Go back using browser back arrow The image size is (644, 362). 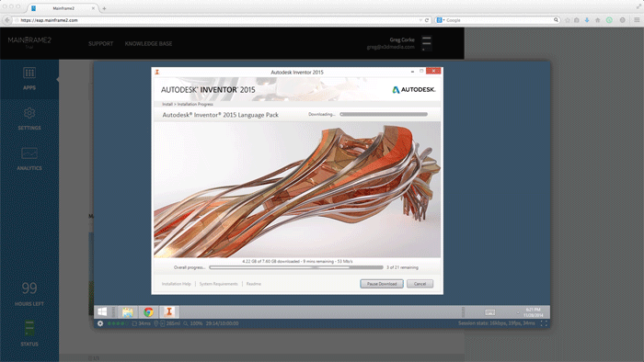tap(7, 19)
